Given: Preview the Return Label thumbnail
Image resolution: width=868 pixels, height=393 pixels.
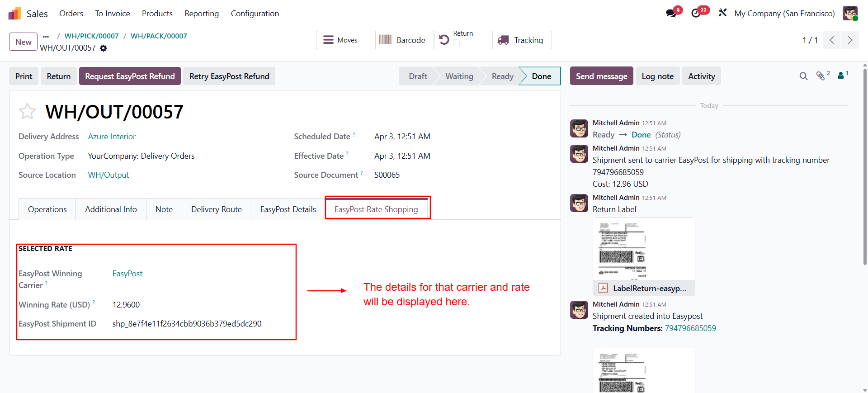Looking at the screenshot, I should tap(644, 249).
